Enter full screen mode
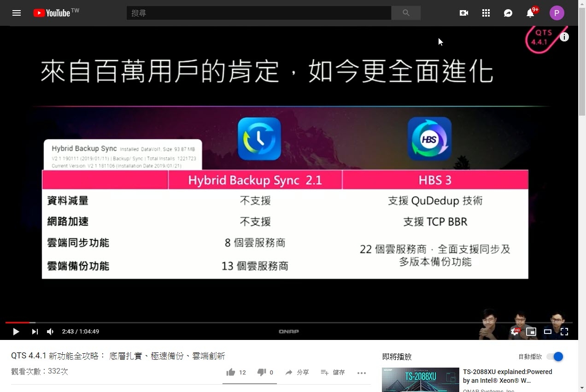586x392 pixels. [564, 332]
